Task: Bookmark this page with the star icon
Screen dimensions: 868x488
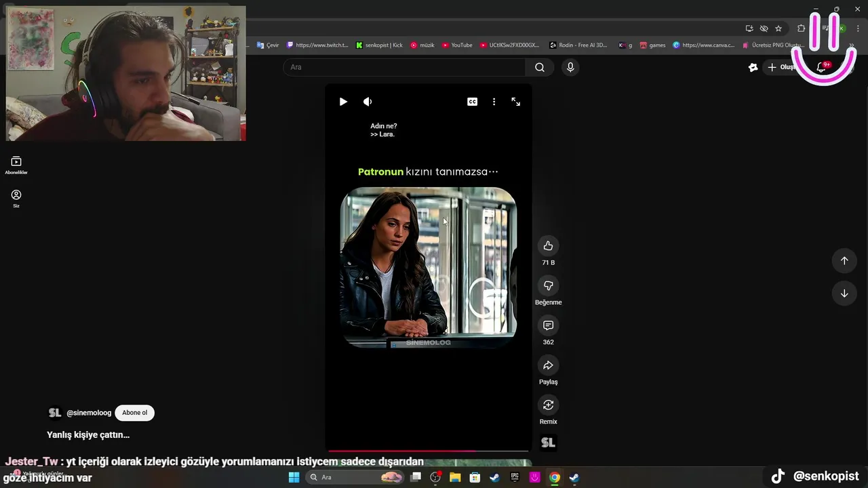Action: click(778, 28)
